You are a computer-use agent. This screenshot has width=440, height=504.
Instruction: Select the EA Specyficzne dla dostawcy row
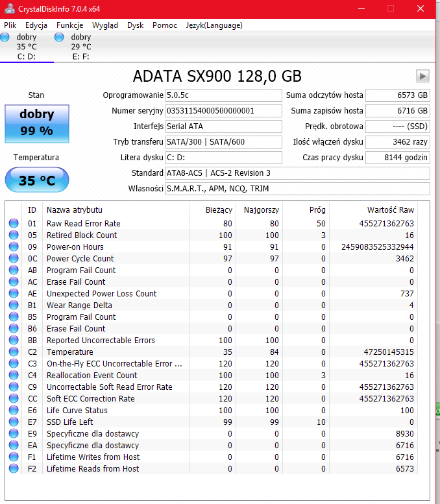[x=212, y=445]
